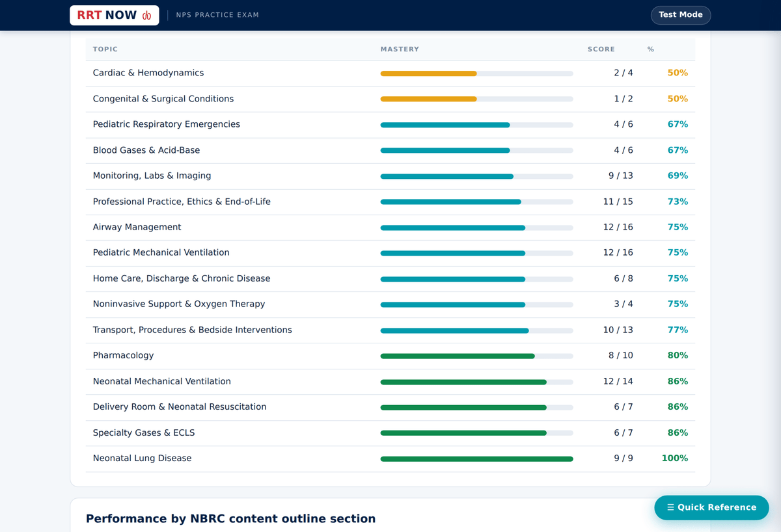The height and width of the screenshot is (532, 781).
Task: Click the 9 / 9 score value
Action: (623, 458)
